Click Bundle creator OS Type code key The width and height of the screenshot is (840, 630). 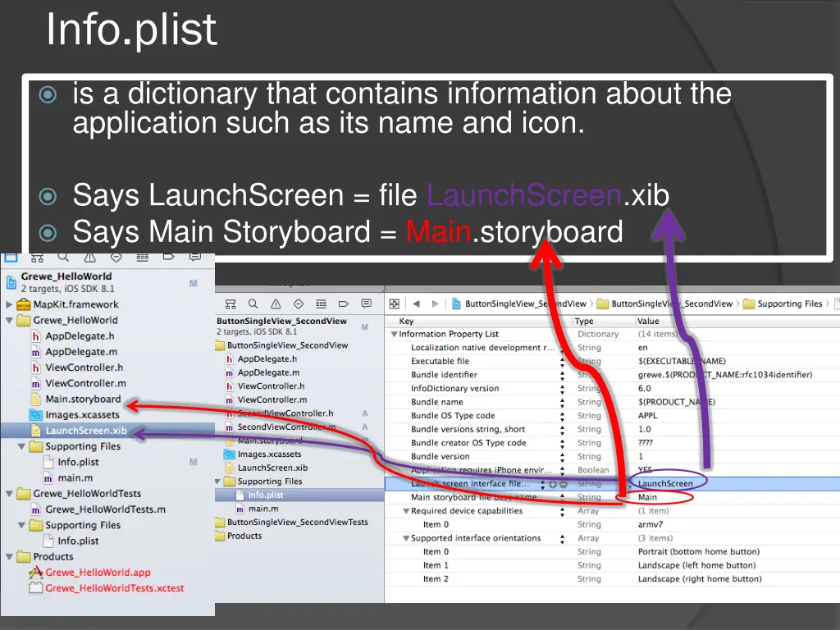468,443
